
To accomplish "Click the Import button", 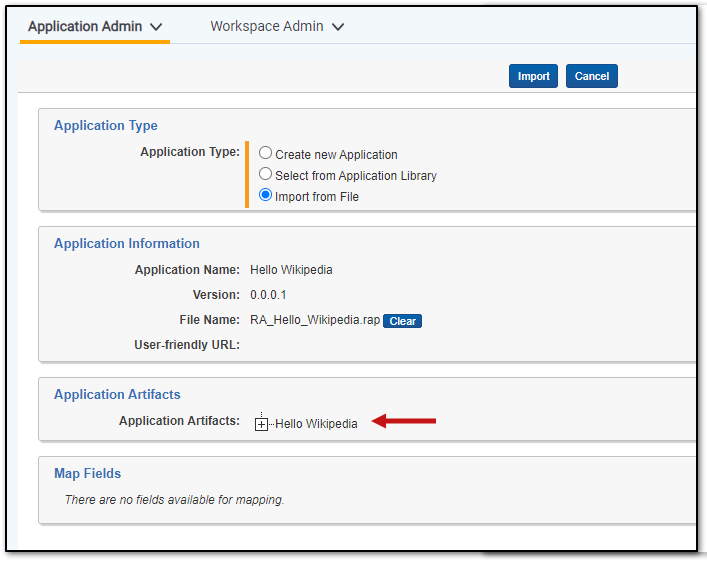I will tap(533, 76).
